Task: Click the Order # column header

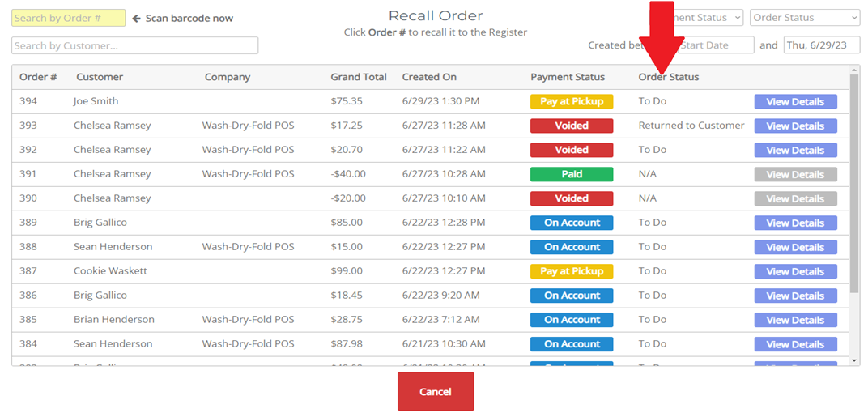Action: pos(38,77)
